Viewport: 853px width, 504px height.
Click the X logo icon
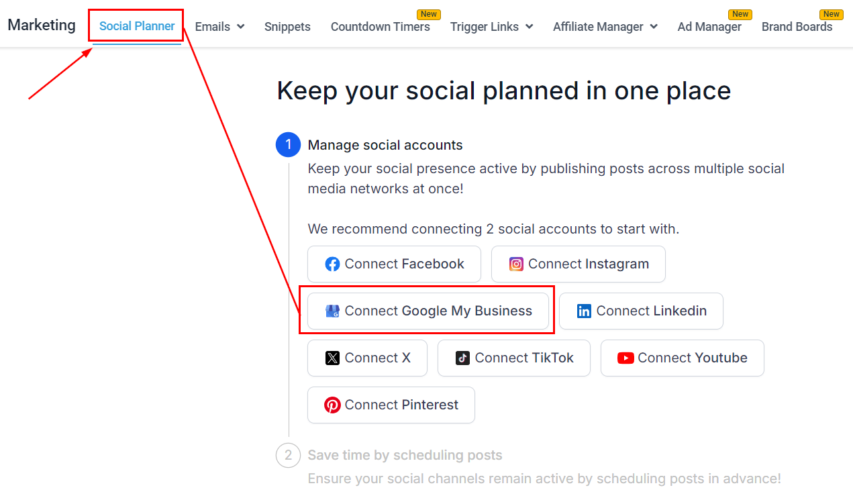click(332, 358)
